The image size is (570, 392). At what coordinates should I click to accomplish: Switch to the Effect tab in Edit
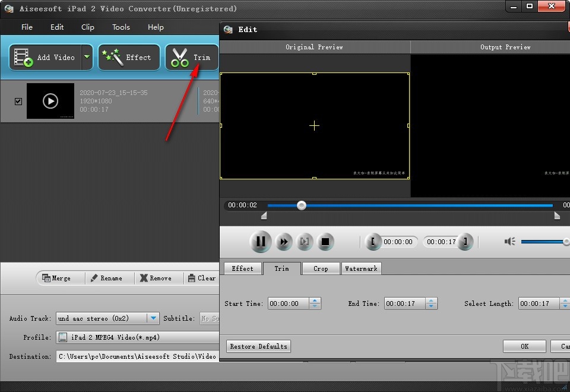pyautogui.click(x=243, y=268)
